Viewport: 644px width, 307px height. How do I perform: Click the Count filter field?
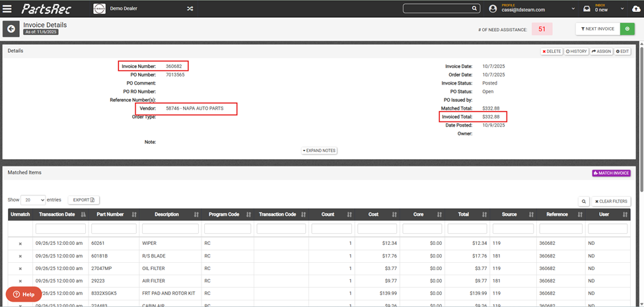(x=332, y=228)
